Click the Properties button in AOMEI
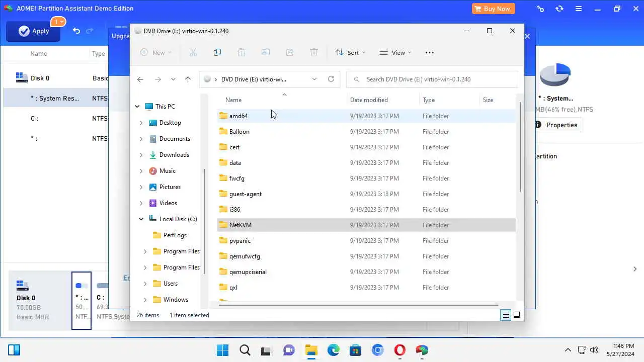644x362 pixels. coord(556,125)
